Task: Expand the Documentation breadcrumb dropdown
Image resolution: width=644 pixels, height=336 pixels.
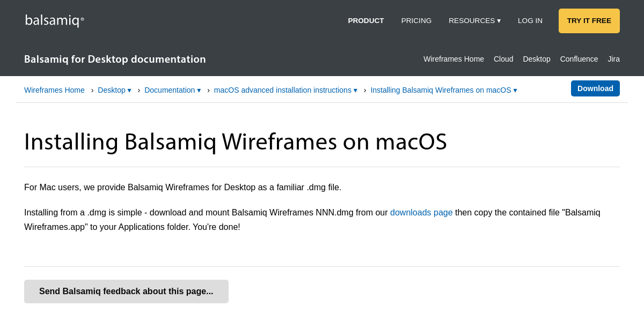Action: [x=172, y=90]
